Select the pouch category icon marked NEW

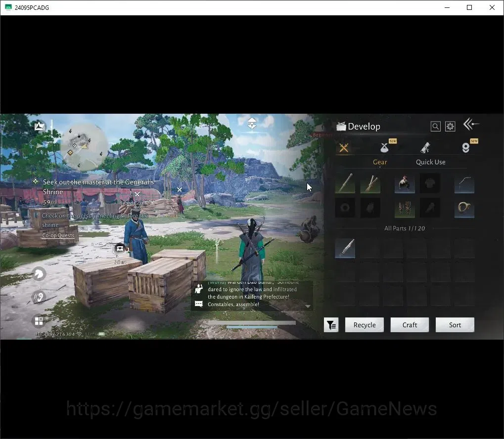[384, 147]
